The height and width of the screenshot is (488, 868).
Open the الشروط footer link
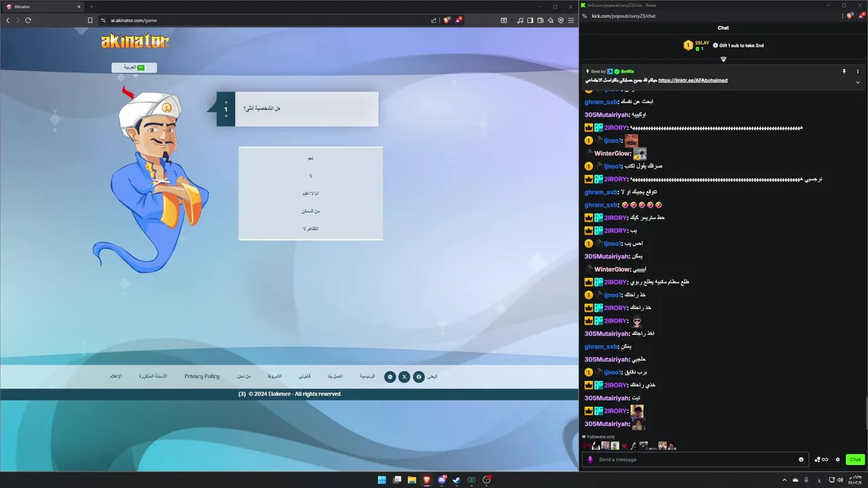[x=274, y=376]
